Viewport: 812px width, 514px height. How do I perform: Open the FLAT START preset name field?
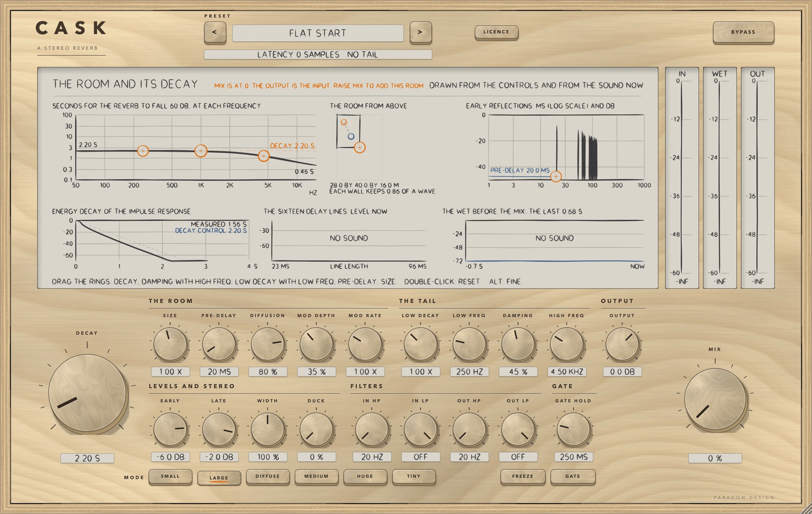pyautogui.click(x=318, y=33)
